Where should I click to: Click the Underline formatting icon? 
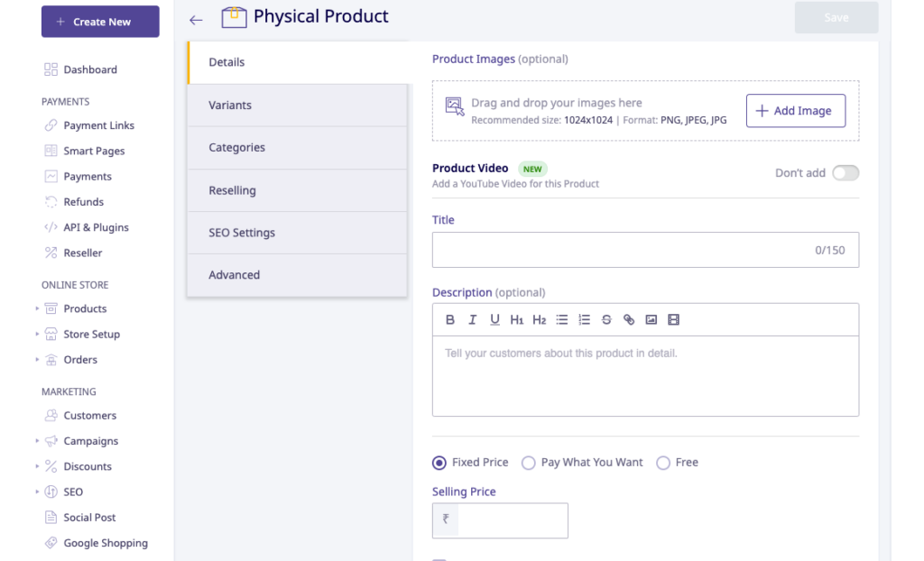tap(494, 320)
